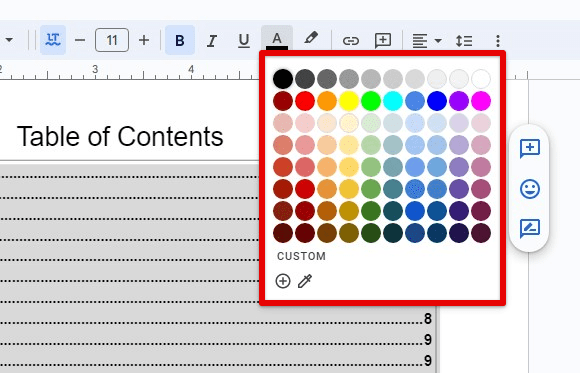Open line and paragraph spacing
The width and height of the screenshot is (580, 373).
coord(464,40)
